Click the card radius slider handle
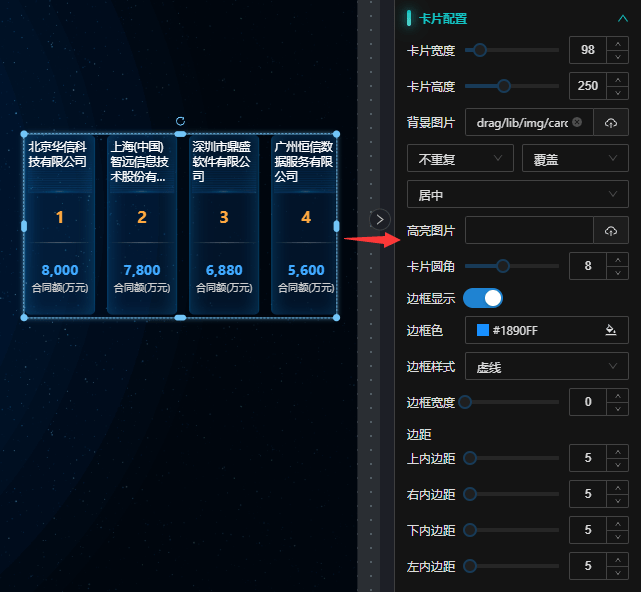Screen dimensions: 641x592 (x=503, y=266)
